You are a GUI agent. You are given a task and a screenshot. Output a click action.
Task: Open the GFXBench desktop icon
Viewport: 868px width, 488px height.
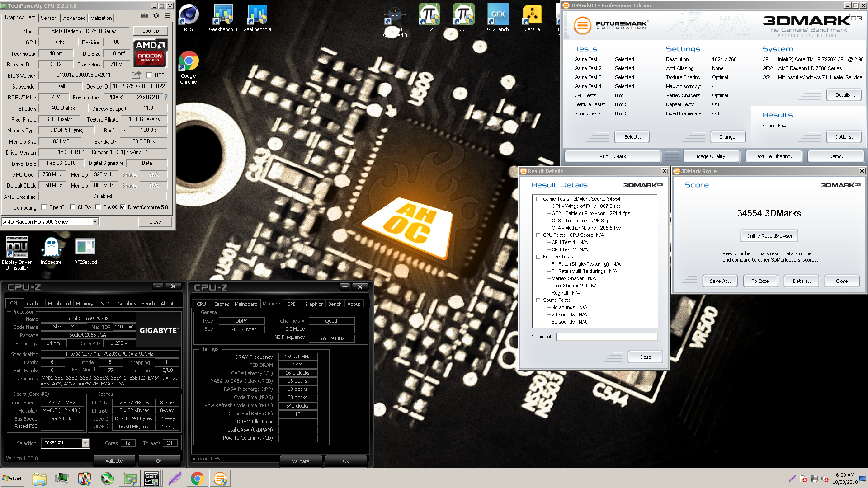tap(498, 18)
